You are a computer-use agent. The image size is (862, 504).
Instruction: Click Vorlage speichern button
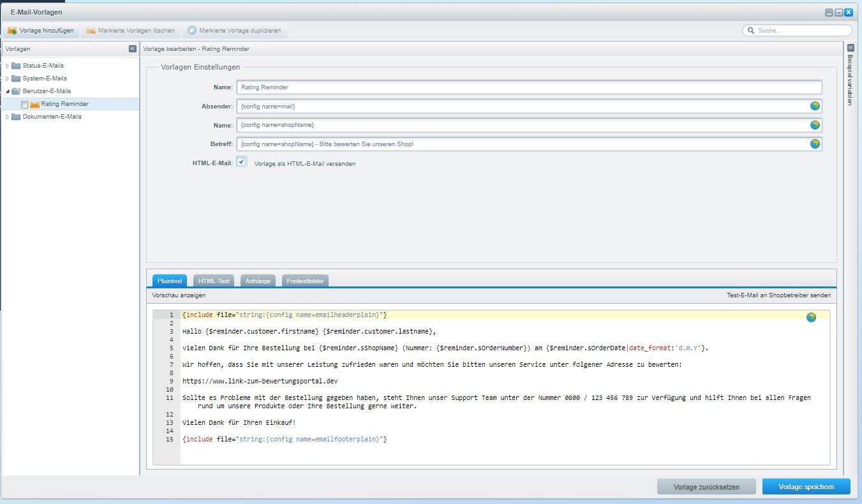[806, 487]
